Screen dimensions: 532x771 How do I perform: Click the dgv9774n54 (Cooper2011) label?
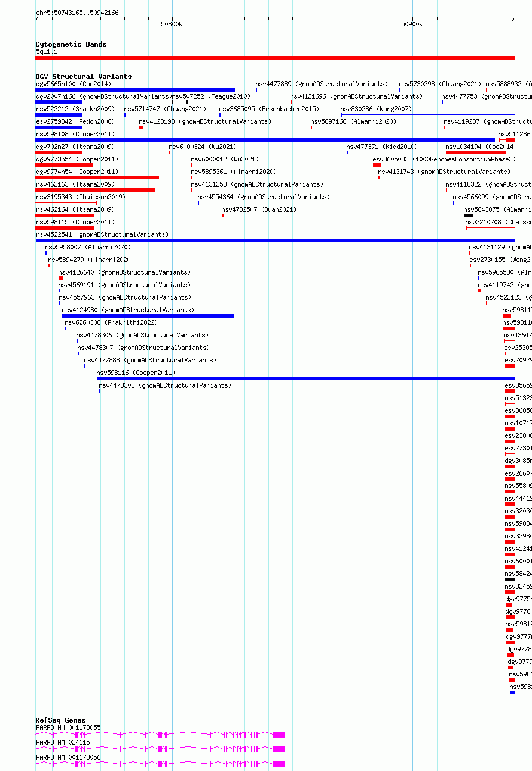(x=77, y=172)
